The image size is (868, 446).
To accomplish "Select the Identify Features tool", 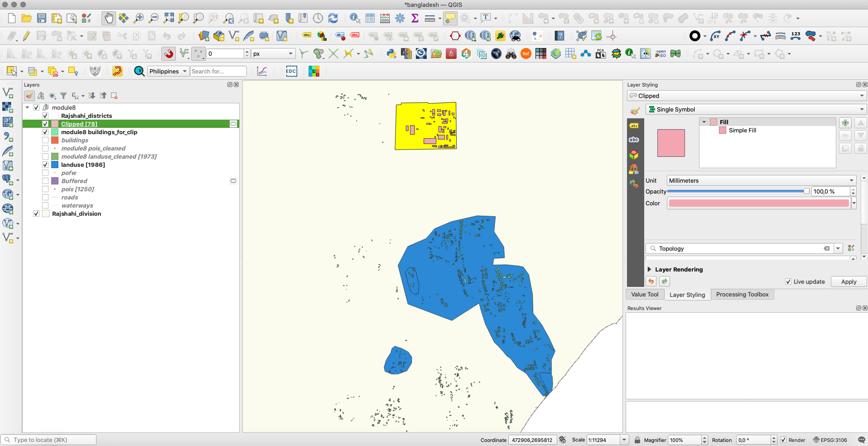I will (x=355, y=18).
